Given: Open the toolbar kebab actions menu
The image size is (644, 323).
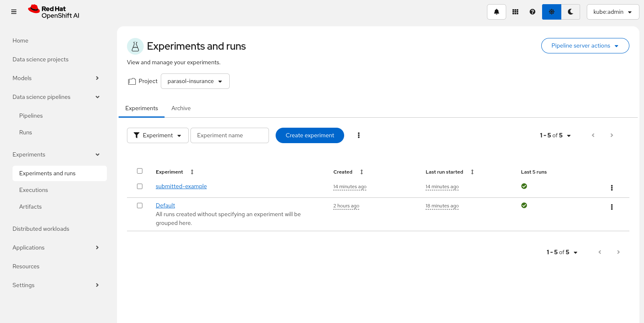Looking at the screenshot, I should [x=359, y=135].
